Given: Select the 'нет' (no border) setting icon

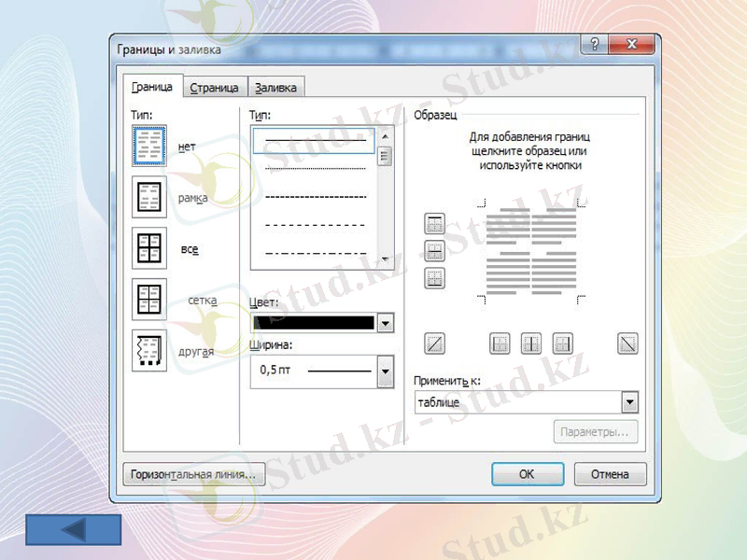Looking at the screenshot, I should coord(149,147).
